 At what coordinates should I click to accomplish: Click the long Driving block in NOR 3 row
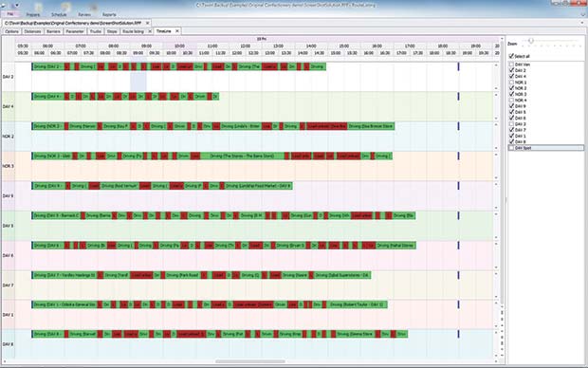[x=242, y=156]
